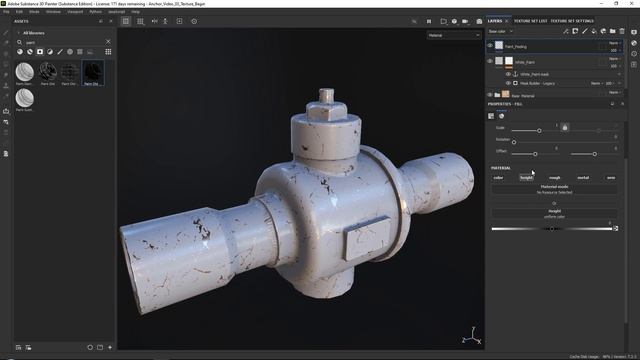Hide the White_Paint mask anchor point

coord(508,74)
